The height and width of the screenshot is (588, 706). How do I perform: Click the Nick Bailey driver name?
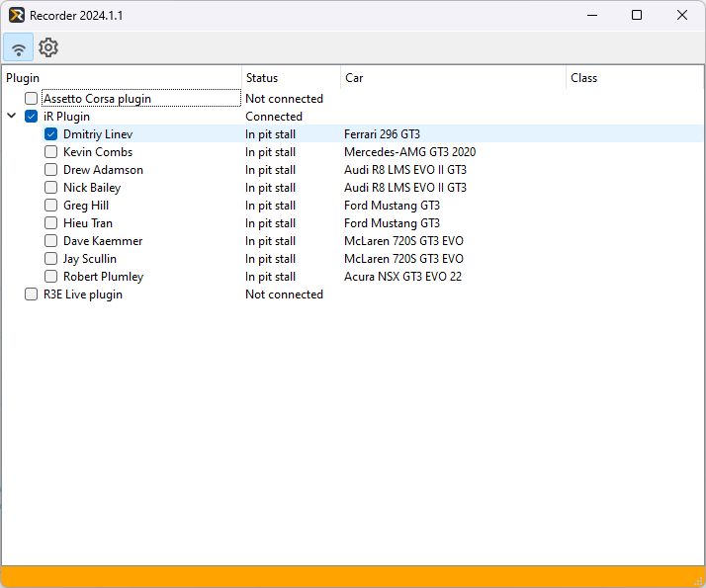92,188
